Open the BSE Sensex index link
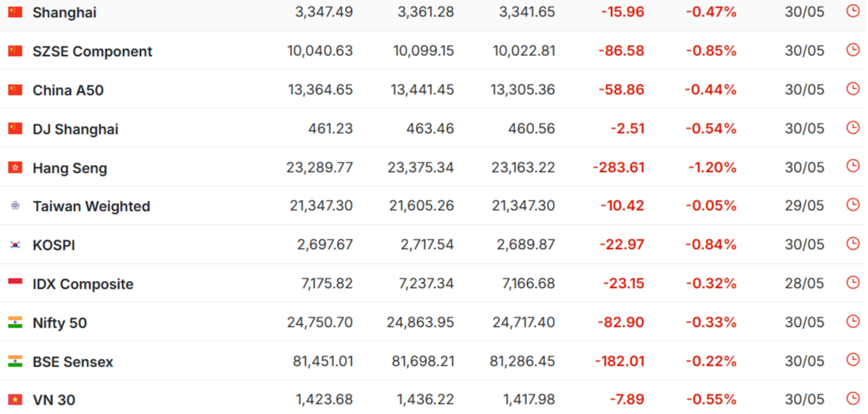868x414 pixels. point(73,362)
